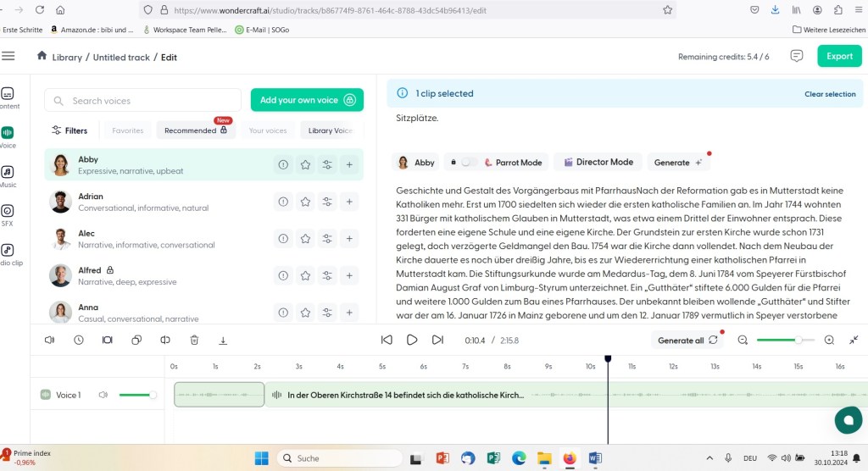
Task: Click the Export button
Action: pyautogui.click(x=838, y=56)
